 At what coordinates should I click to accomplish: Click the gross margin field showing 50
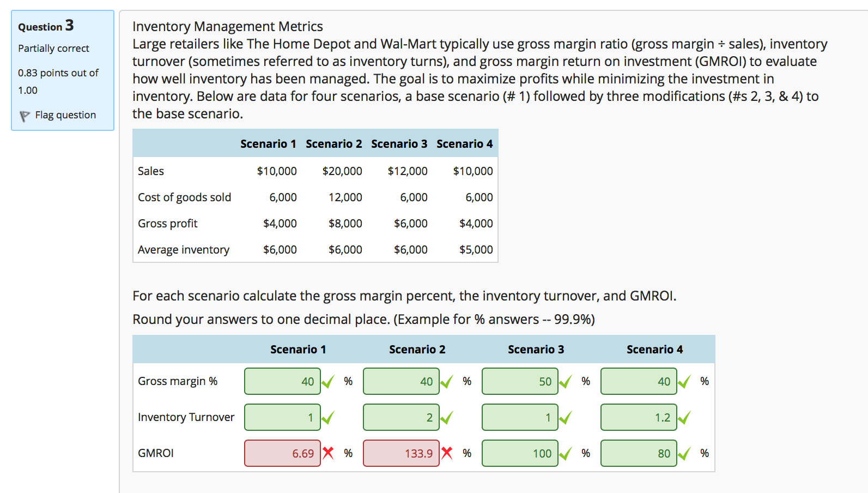(520, 381)
